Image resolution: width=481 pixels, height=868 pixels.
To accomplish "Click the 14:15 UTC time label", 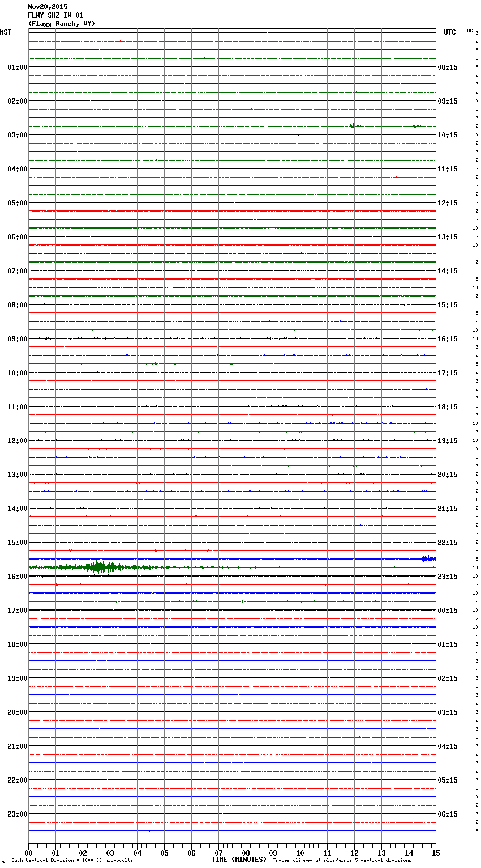I will 448,271.
